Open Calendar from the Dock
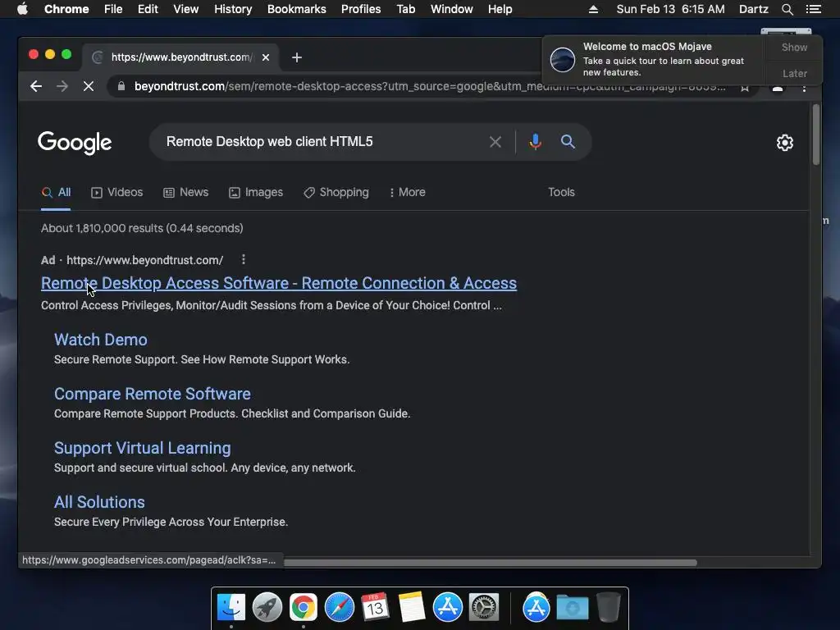This screenshot has width=840, height=630. tap(376, 608)
